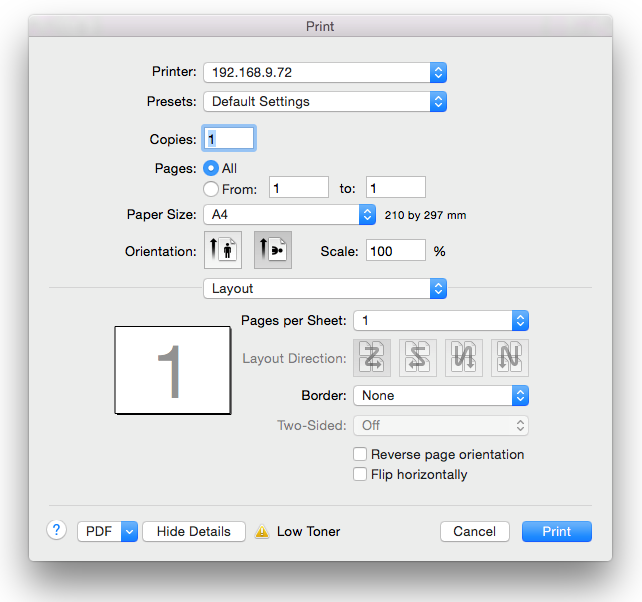Screen dimensions: 642x602
Task: Select portrait orientation icon
Action: tap(222, 251)
